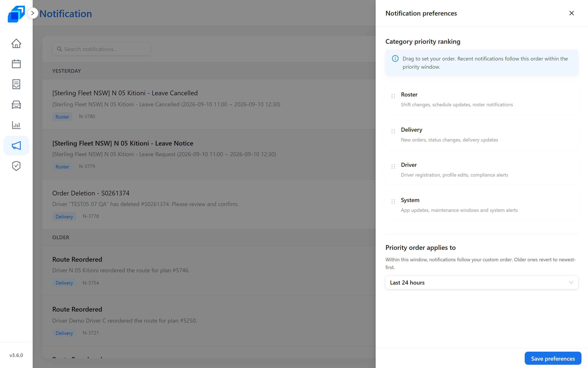Viewport: 588px width, 368px height.
Task: Grab the Roster drag handle
Action: tap(393, 96)
